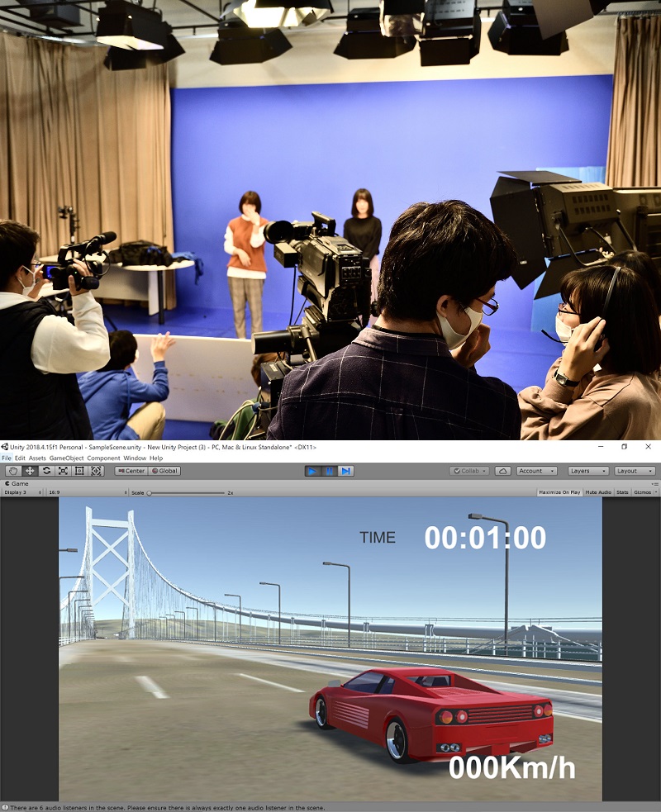This screenshot has height=812, width=661.
Task: Click the Step frame button
Action: [346, 471]
